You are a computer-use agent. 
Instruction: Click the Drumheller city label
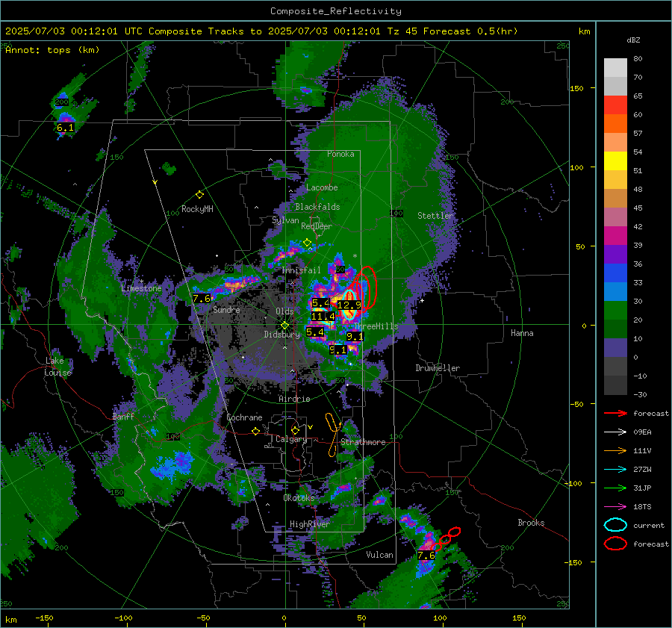(x=438, y=368)
